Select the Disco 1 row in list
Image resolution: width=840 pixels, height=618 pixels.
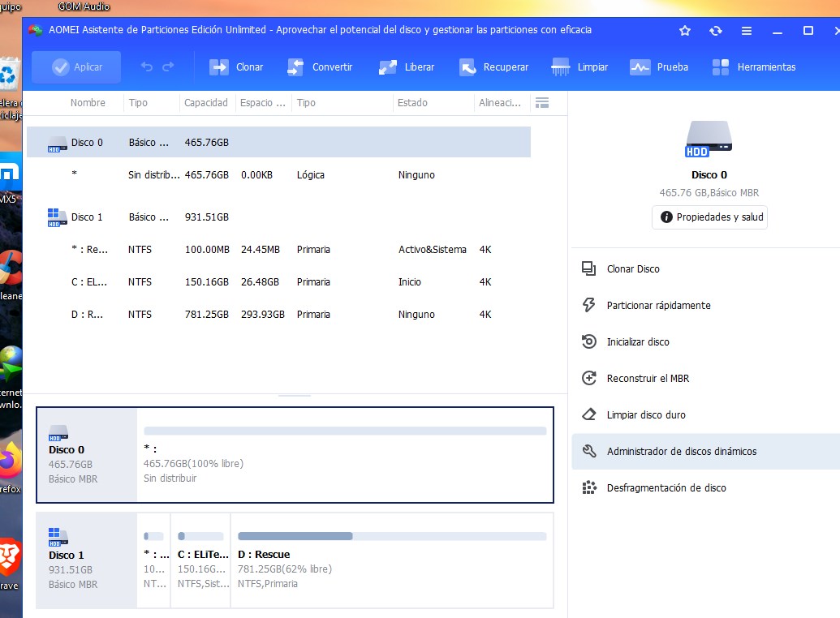[278, 217]
